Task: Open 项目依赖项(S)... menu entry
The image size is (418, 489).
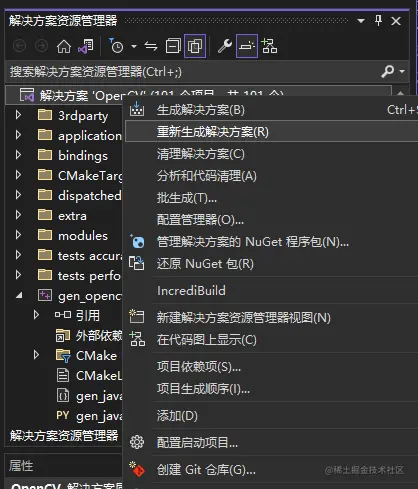Action: click(x=271, y=367)
